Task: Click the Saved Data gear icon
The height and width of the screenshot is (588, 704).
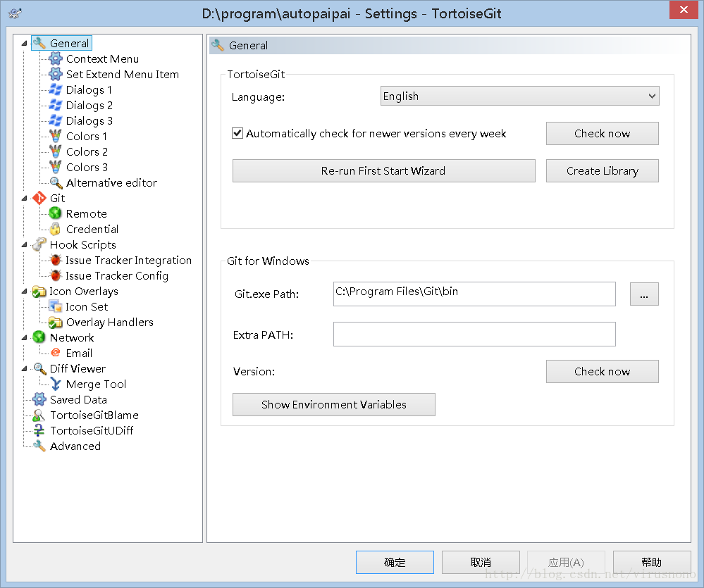Action: tap(39, 399)
